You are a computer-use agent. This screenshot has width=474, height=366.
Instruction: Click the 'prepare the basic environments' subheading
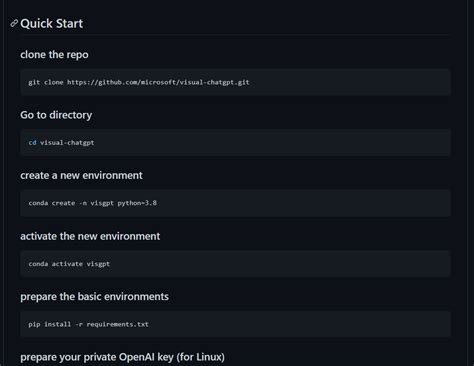coord(94,296)
